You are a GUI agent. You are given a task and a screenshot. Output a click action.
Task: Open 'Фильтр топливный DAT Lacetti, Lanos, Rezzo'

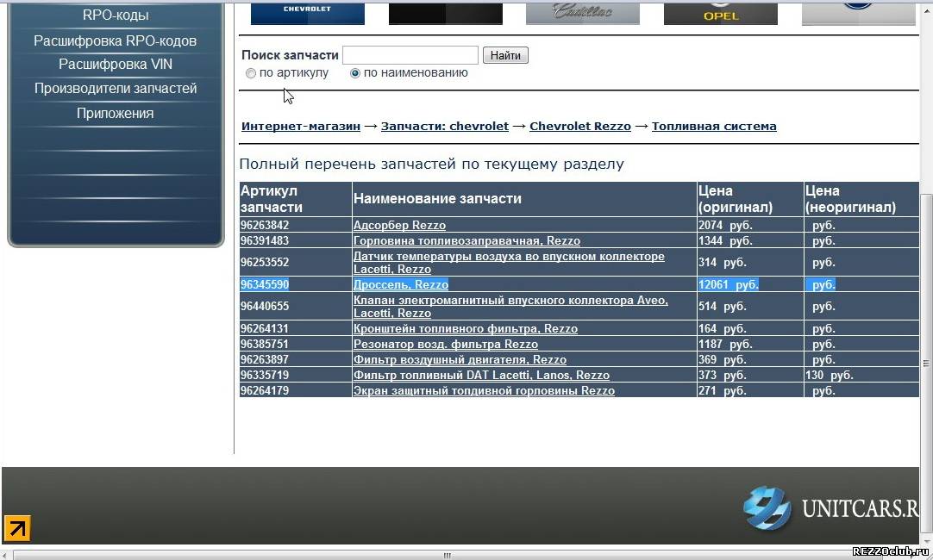point(481,375)
